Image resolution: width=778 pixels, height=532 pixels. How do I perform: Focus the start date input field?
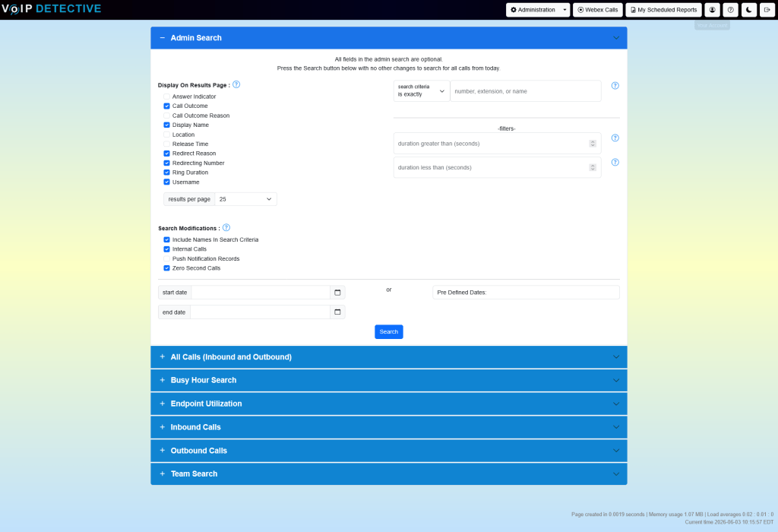click(x=261, y=293)
